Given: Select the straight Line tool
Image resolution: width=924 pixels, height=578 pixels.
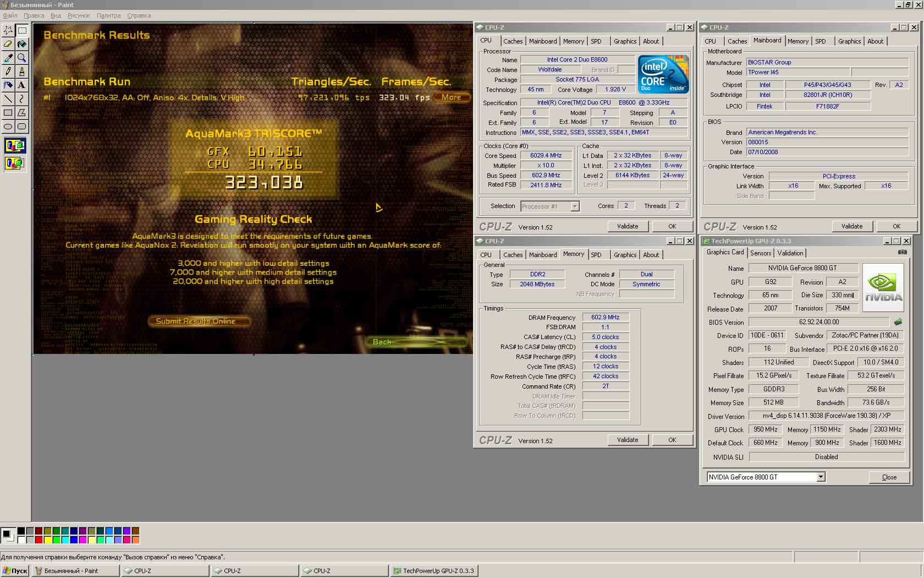Looking at the screenshot, I should [8, 99].
